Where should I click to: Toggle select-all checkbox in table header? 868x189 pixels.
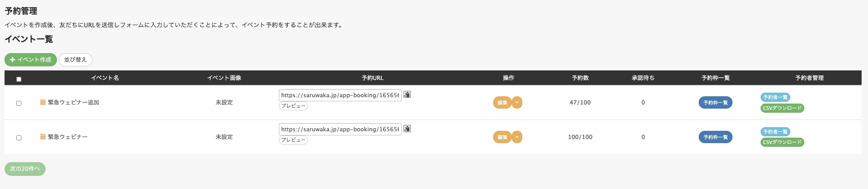click(19, 79)
